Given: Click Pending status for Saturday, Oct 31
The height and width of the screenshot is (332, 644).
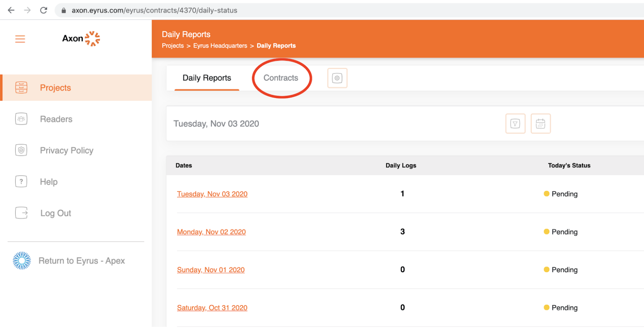Looking at the screenshot, I should (x=561, y=308).
